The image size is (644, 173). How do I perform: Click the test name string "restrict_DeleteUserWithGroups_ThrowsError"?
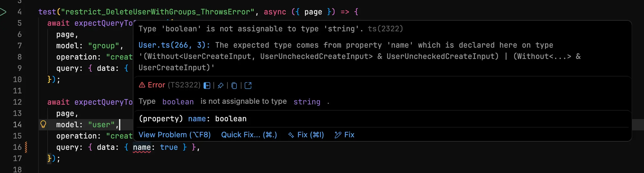158,12
